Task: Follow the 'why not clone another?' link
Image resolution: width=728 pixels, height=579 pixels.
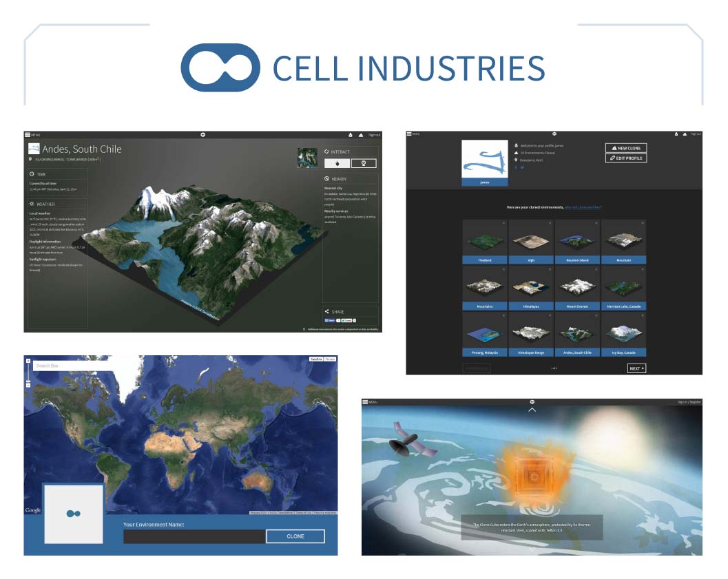Action: click(x=583, y=207)
